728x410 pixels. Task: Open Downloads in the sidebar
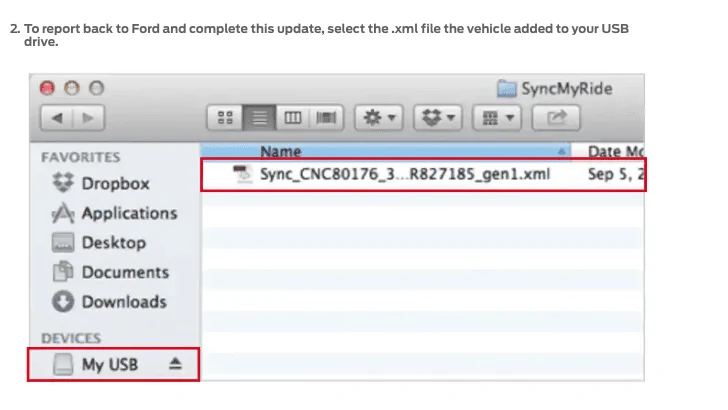click(x=110, y=302)
